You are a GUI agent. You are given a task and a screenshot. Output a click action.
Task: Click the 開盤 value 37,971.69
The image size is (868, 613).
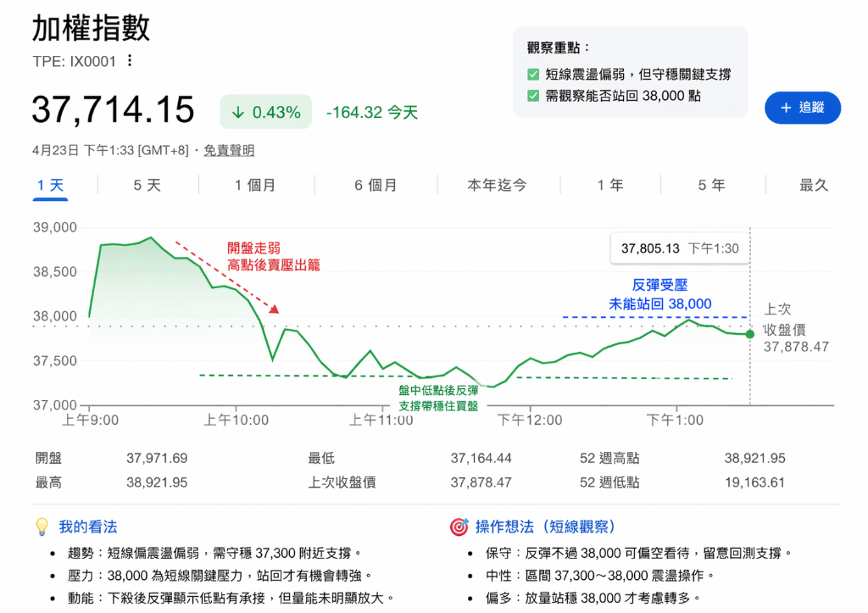(x=157, y=459)
